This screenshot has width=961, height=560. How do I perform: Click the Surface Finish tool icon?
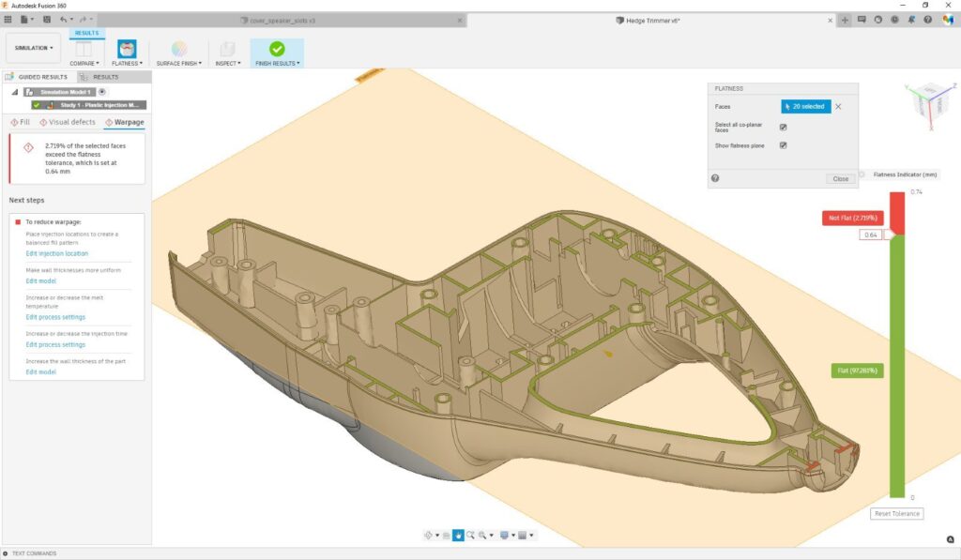[178, 50]
